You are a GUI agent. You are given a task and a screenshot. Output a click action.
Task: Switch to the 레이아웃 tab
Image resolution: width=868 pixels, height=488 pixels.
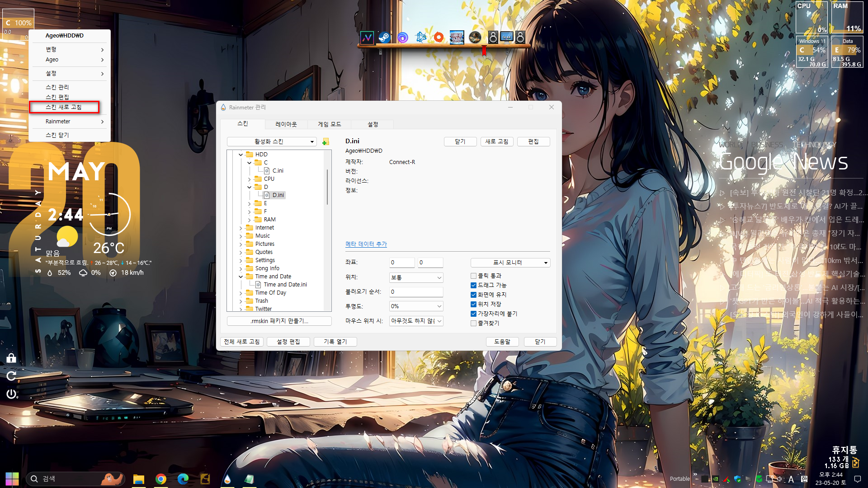point(286,124)
